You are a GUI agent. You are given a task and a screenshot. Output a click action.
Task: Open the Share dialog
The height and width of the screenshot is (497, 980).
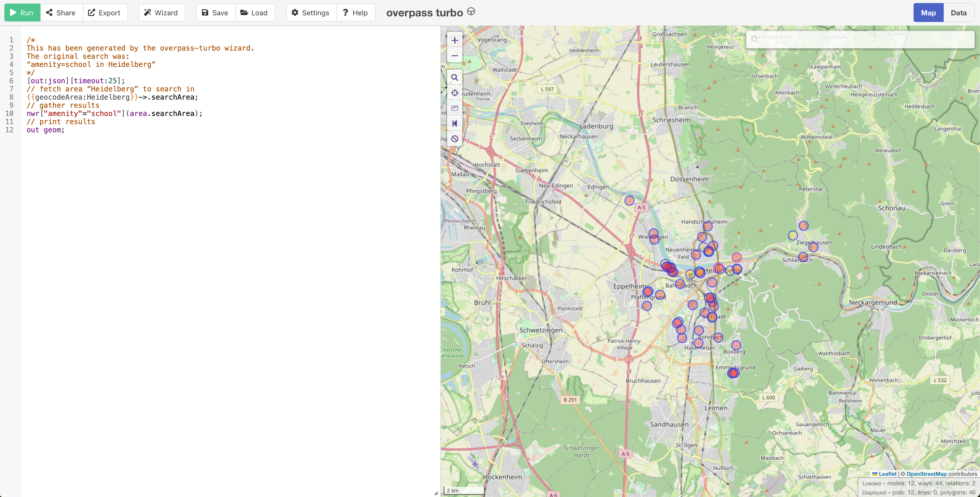[61, 13]
